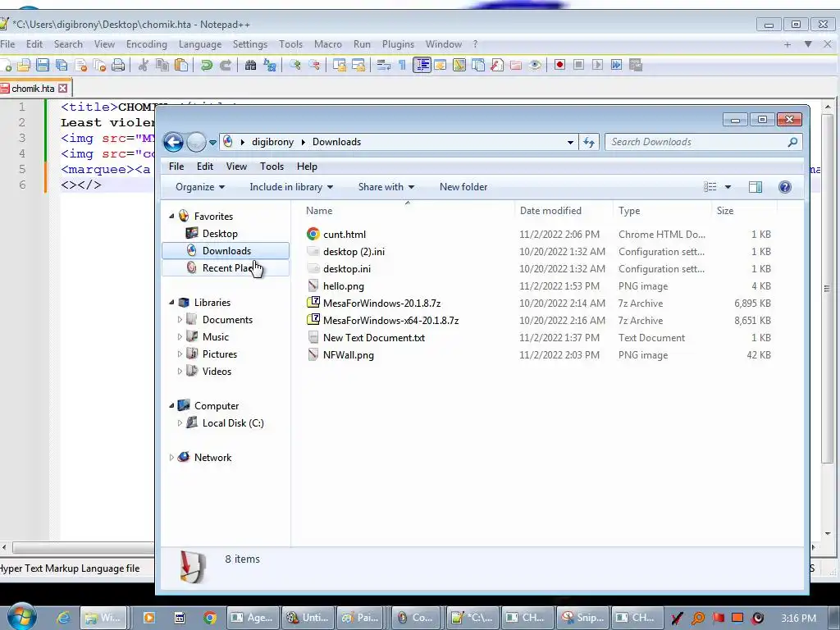The image size is (840, 630).
Task: Open Explorer's Tools menu
Action: pyautogui.click(x=272, y=166)
